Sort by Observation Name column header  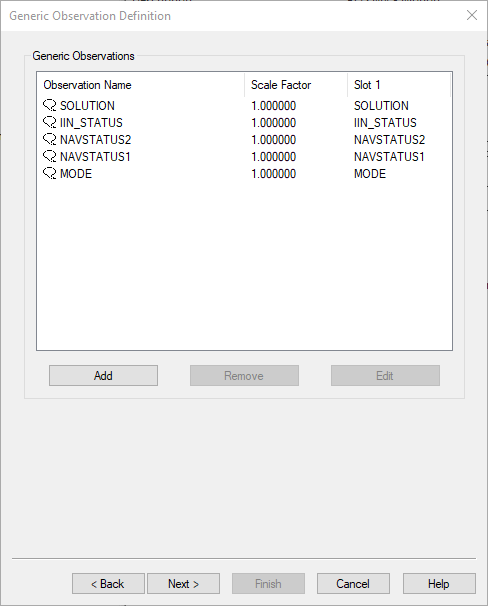click(x=141, y=85)
